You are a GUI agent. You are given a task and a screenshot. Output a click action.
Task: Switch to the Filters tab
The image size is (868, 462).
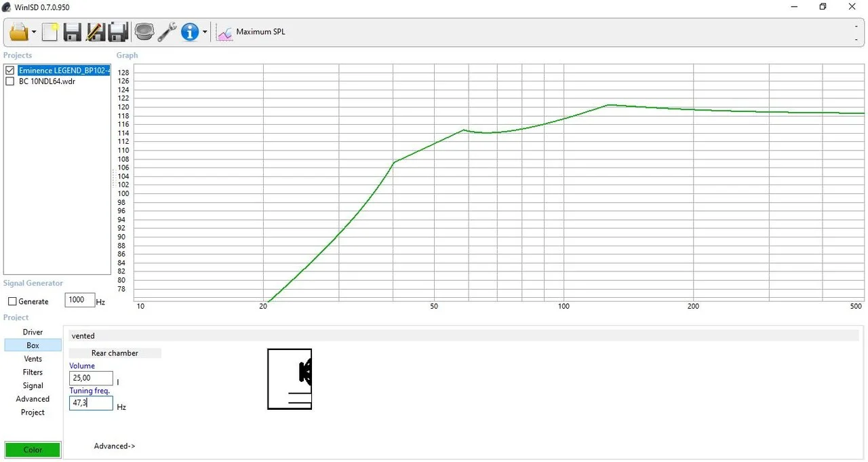point(33,372)
